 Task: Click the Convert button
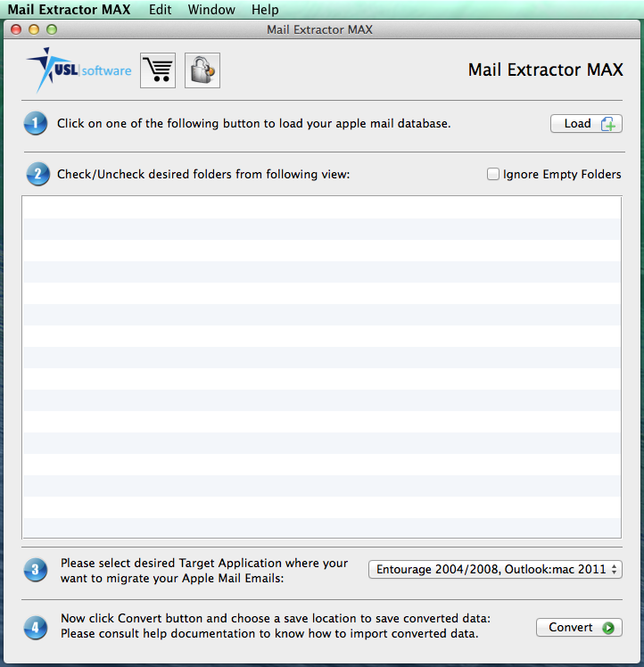coord(579,628)
